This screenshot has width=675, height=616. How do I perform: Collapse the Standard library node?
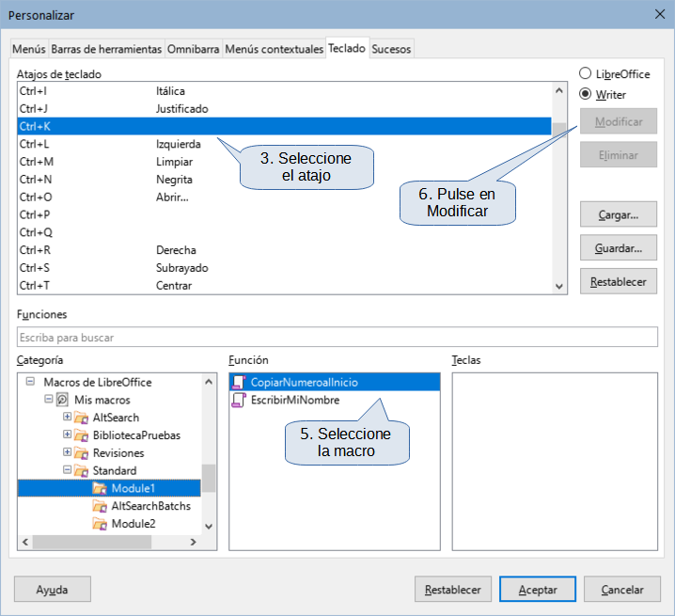[67, 469]
